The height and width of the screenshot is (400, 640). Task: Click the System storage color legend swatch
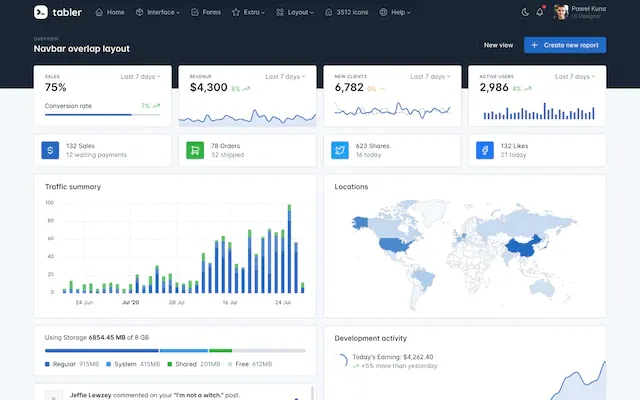109,364
